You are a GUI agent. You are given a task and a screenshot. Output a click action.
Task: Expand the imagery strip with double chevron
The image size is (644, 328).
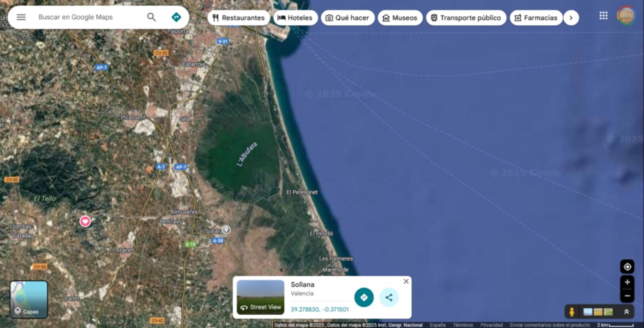(x=626, y=312)
